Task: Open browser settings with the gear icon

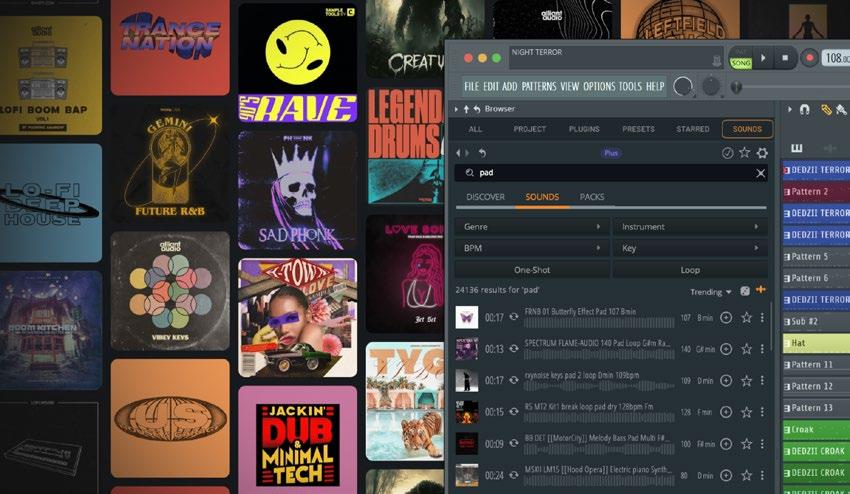Action: (x=762, y=153)
